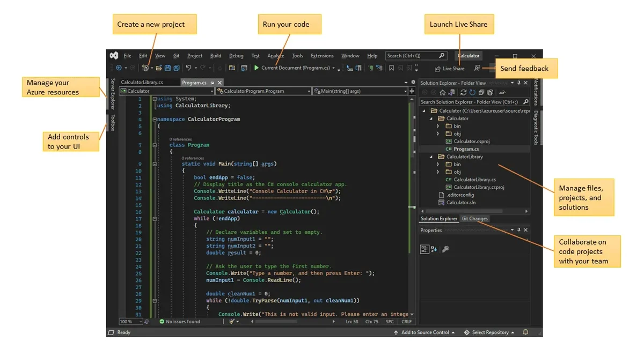The height and width of the screenshot is (348, 644).
Task: Click the New Project toolbar icon
Action: (145, 68)
